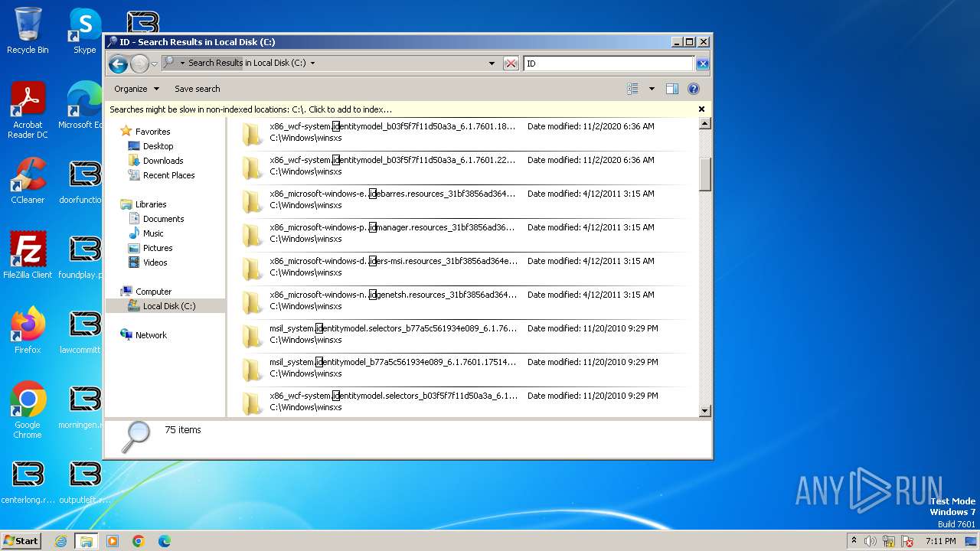This screenshot has width=980, height=551.
Task: Show hidden system tray icons
Action: [854, 541]
